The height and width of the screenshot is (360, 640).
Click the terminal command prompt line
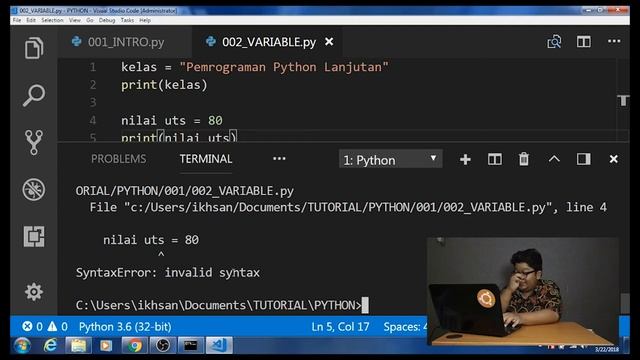pos(222,305)
